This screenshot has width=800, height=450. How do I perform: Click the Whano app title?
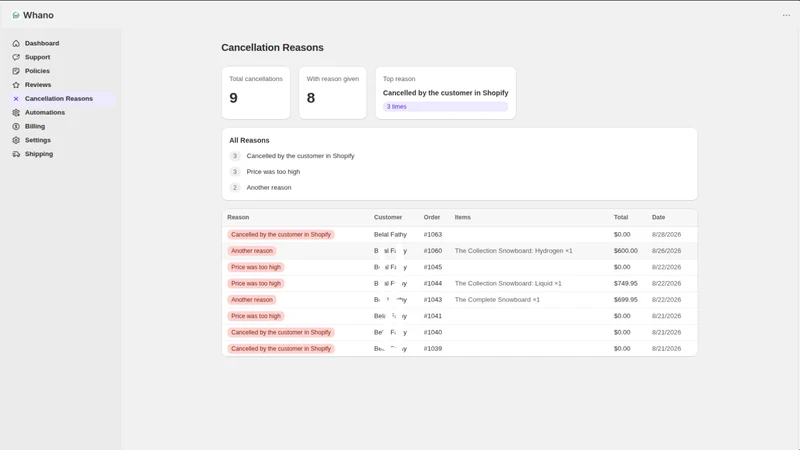tap(38, 15)
